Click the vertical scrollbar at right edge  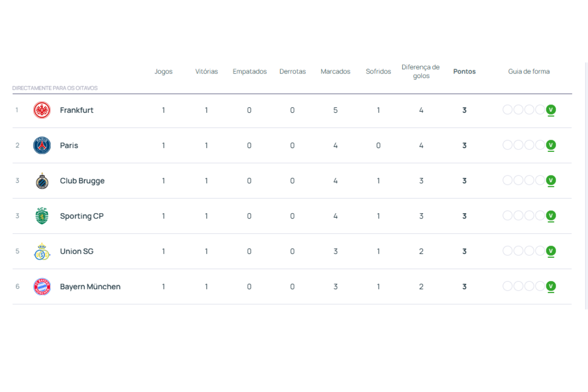click(586, 186)
